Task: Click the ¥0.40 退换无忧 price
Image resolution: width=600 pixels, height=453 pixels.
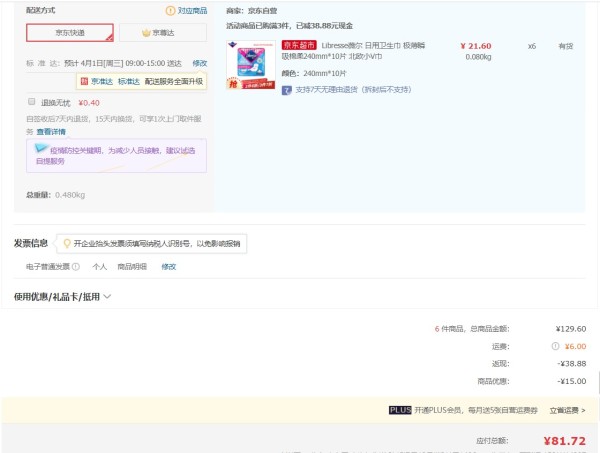Action: tap(89, 103)
